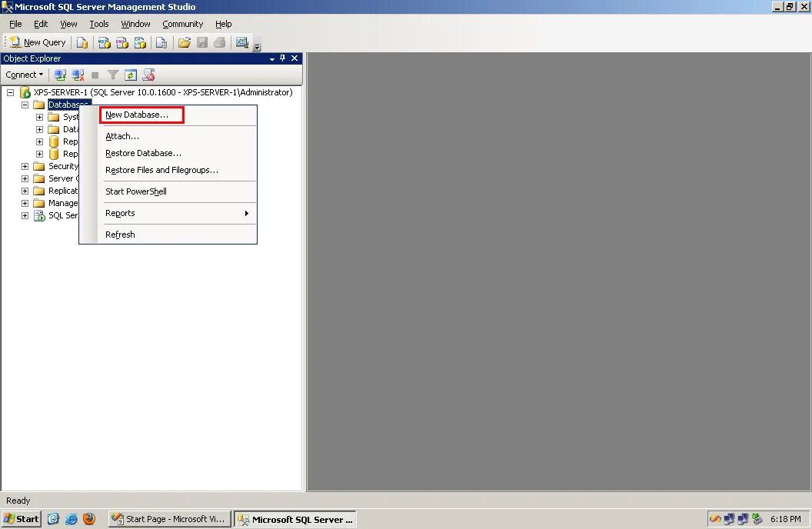Click the Show Desktop quick launch icon

[x=53, y=519]
